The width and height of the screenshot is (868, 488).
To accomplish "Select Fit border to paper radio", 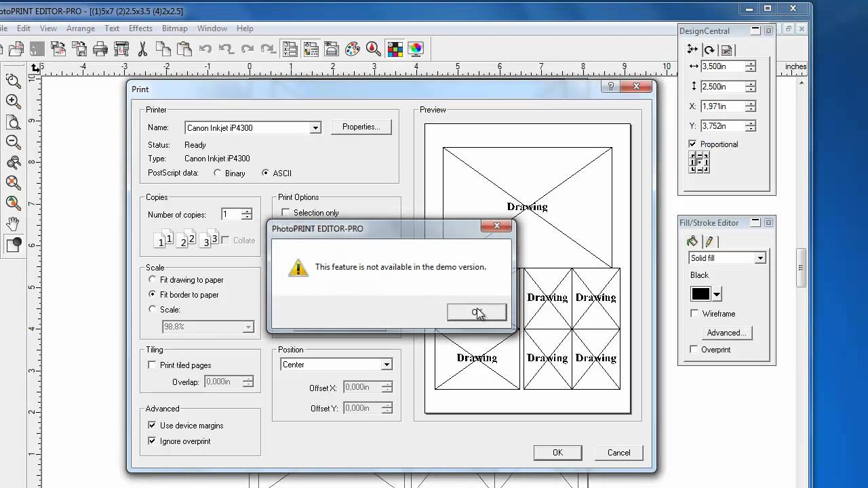I will (152, 295).
